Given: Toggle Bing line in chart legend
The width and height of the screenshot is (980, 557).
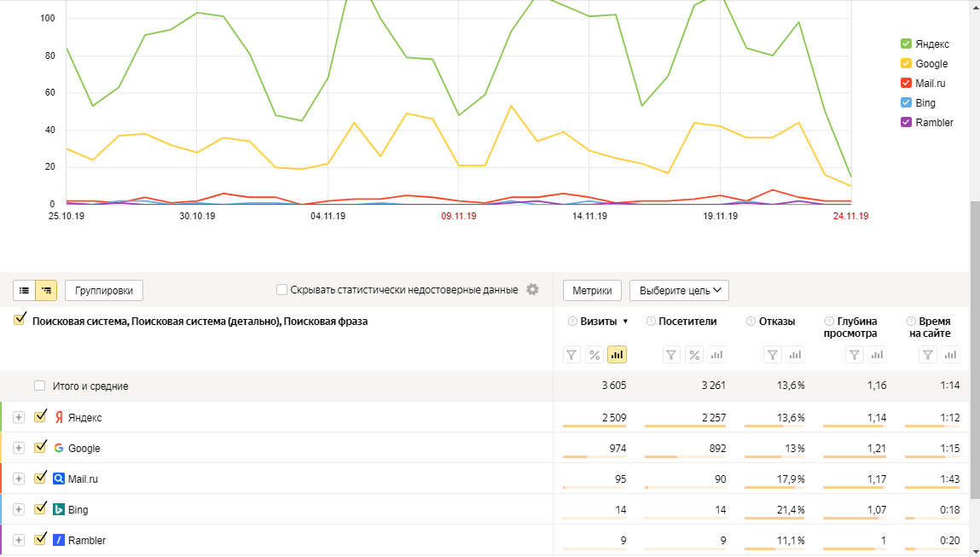Looking at the screenshot, I should tap(907, 102).
